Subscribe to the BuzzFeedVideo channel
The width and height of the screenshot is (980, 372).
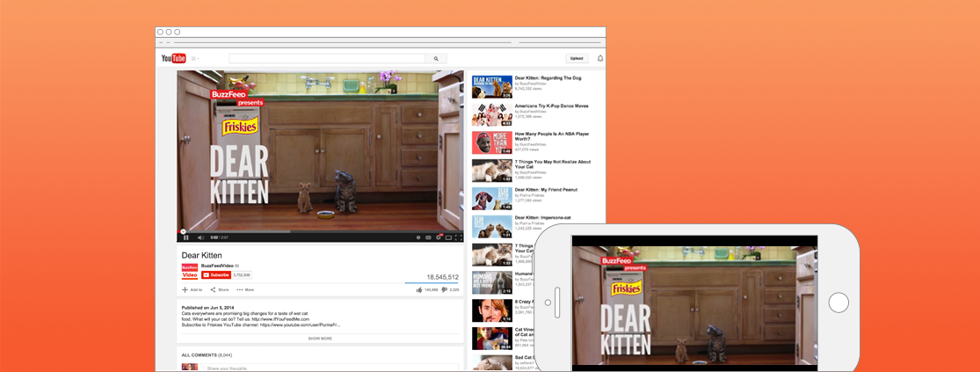[x=216, y=275]
